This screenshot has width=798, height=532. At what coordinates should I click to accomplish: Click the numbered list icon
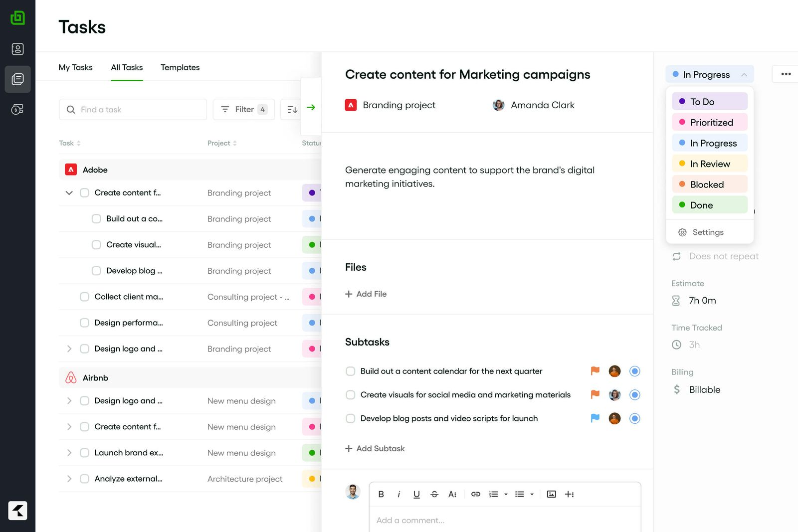click(493, 494)
